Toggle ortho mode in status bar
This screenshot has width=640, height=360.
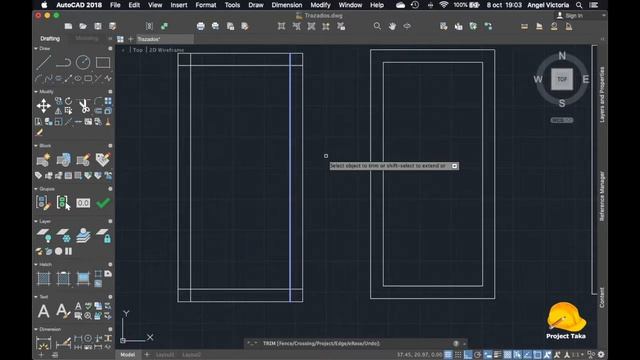tap(468, 355)
